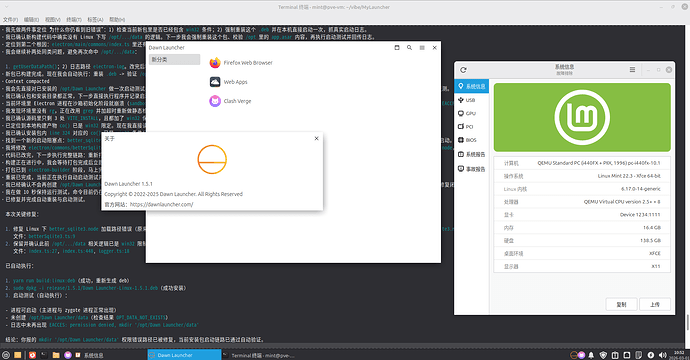Click the 显卡 Device 1234:1111 row
This screenshot has height=360, width=690.
pyautogui.click(x=582, y=215)
